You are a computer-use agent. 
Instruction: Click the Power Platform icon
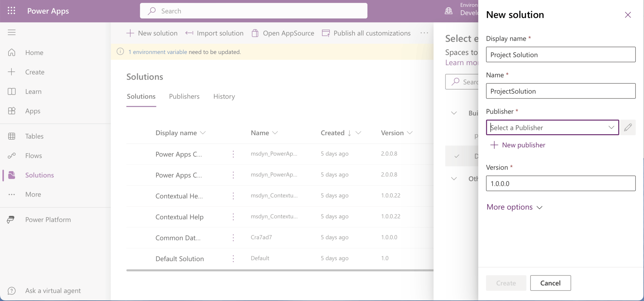[x=11, y=220]
